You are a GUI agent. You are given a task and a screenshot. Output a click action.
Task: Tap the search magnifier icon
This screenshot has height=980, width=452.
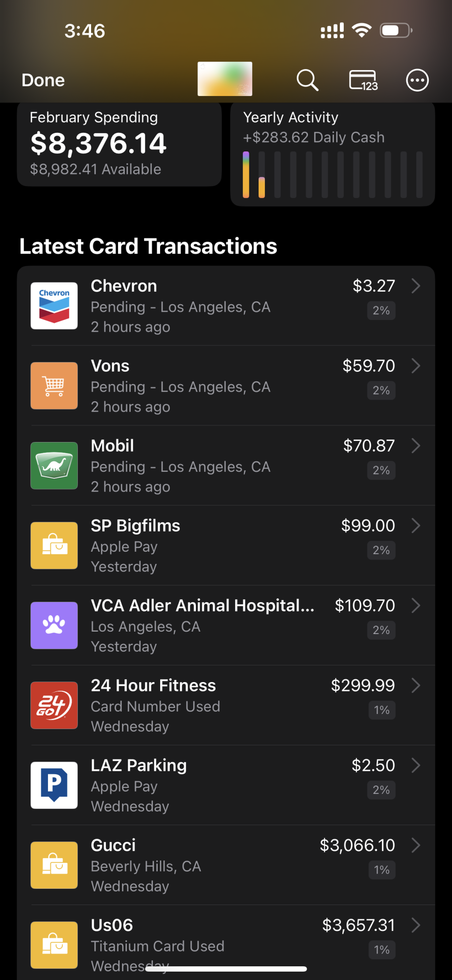point(308,80)
